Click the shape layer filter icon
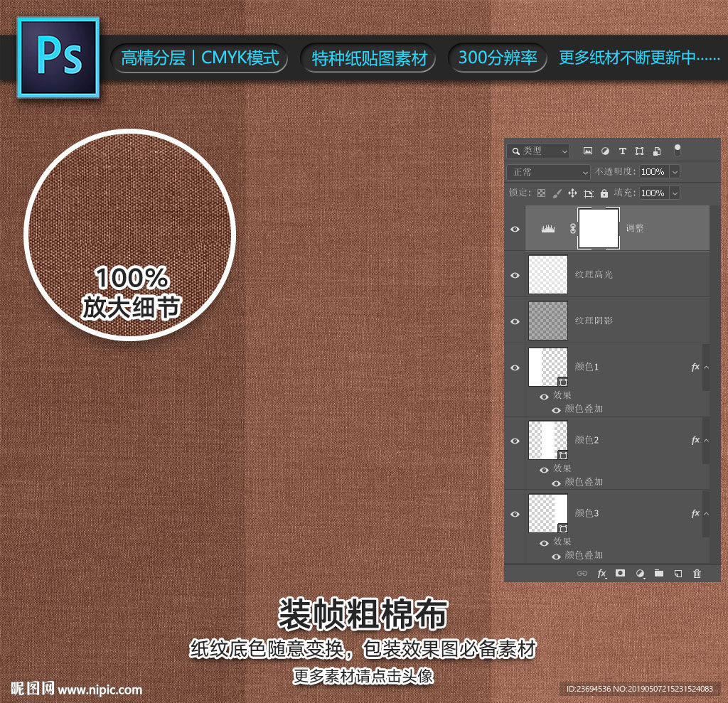Viewport: 728px width, 703px height. point(639,151)
